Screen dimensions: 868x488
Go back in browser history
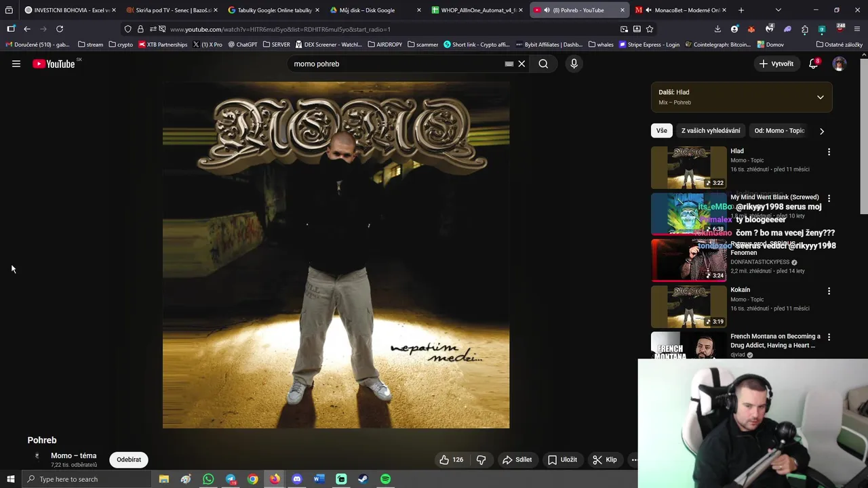pos(27,29)
